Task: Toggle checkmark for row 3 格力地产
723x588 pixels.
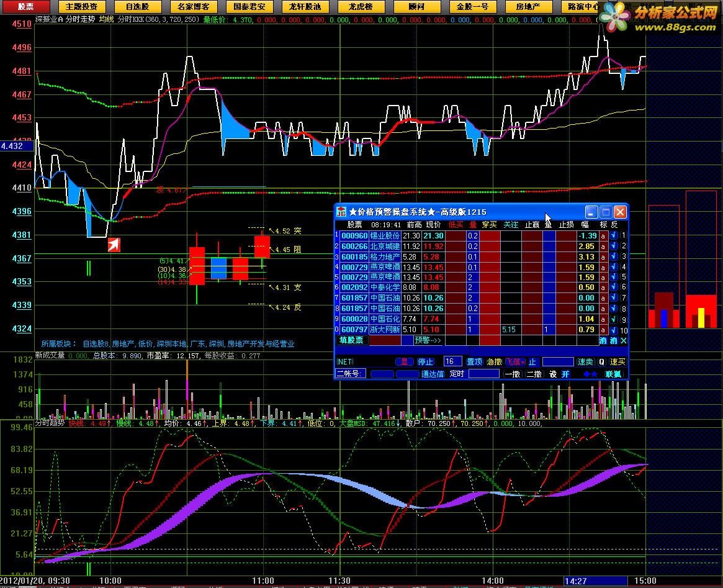Action: (x=614, y=256)
